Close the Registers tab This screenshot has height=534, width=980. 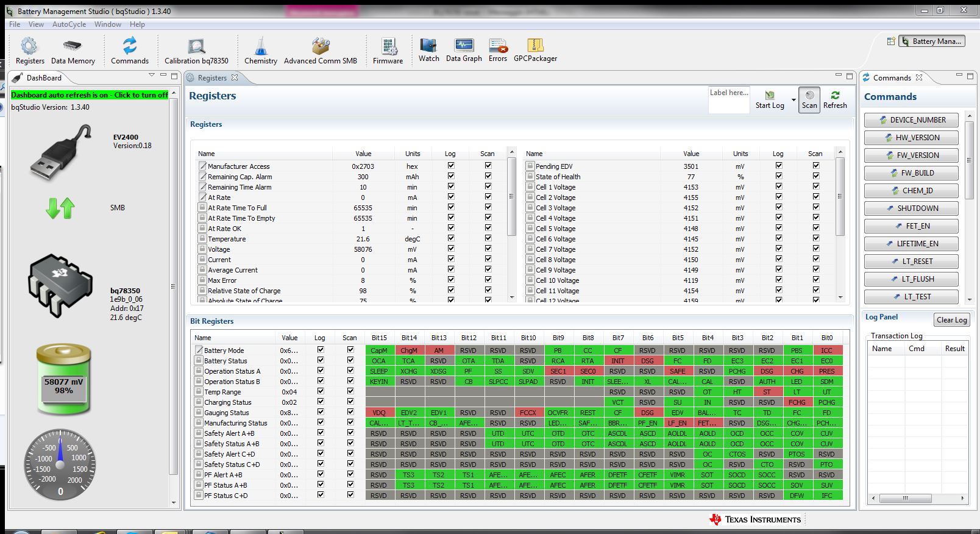tap(235, 77)
